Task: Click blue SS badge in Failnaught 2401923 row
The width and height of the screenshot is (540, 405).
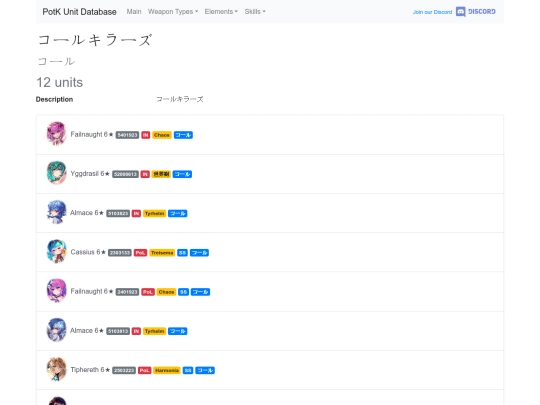Action: coord(184,292)
